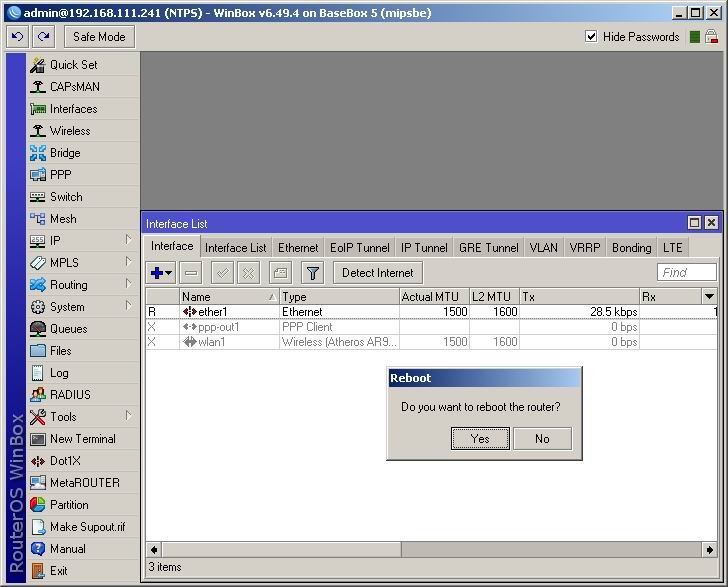Viewport: 728px width, 587px height.
Task: Click the Detect Internet button
Action: pos(378,273)
